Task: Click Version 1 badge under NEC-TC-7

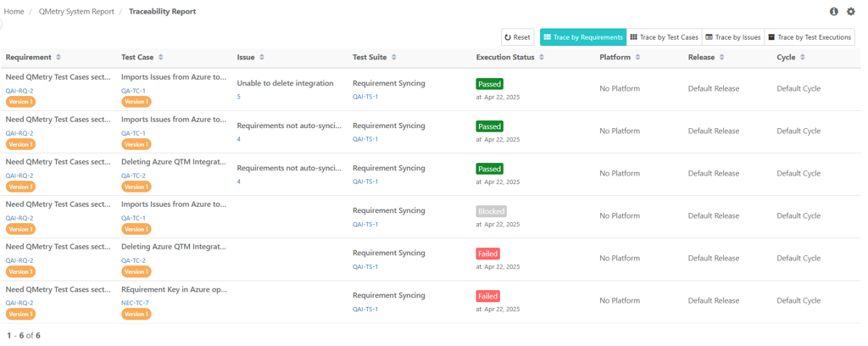Action: (136, 314)
